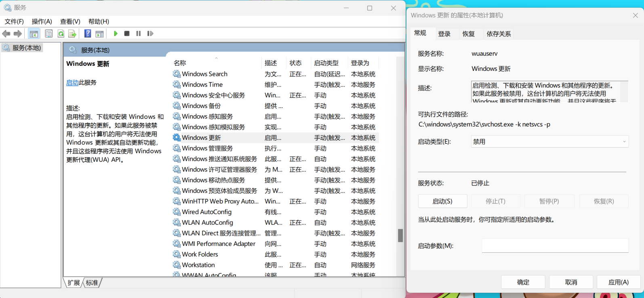Click the Back arrow in Services toolbar
This screenshot has height=298, width=644.
[x=6, y=34]
